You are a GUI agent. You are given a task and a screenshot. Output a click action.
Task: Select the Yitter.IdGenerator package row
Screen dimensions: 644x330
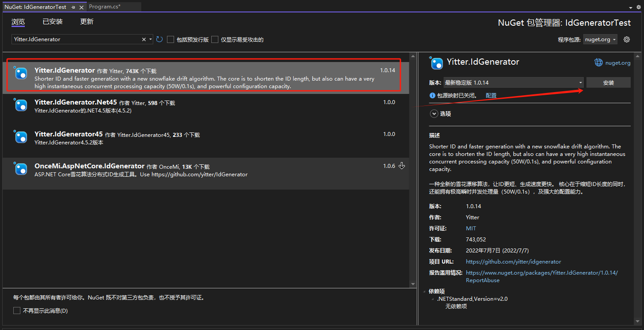coord(206,78)
